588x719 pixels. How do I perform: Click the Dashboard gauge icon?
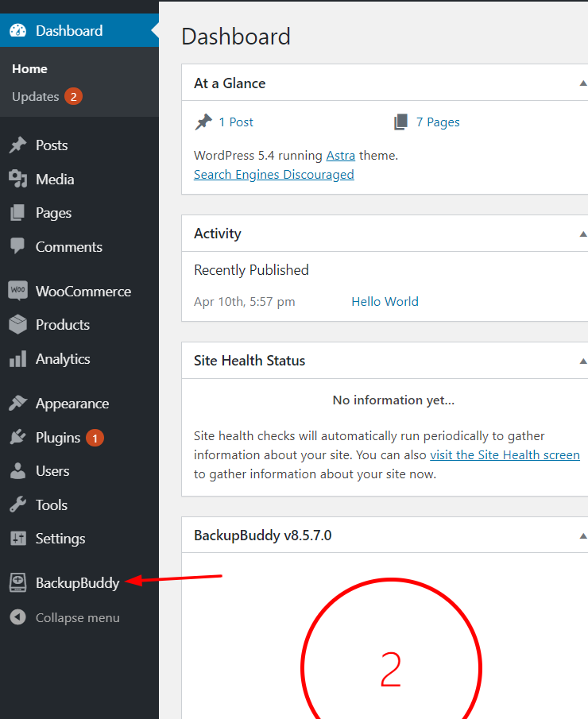tap(18, 30)
